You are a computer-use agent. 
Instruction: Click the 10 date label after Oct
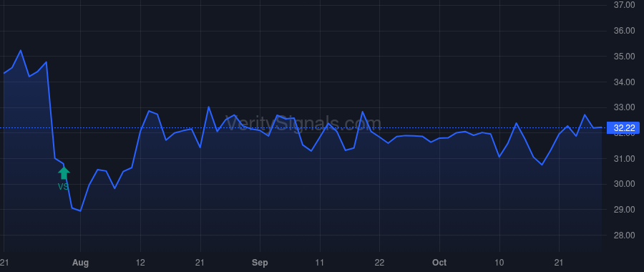499,263
